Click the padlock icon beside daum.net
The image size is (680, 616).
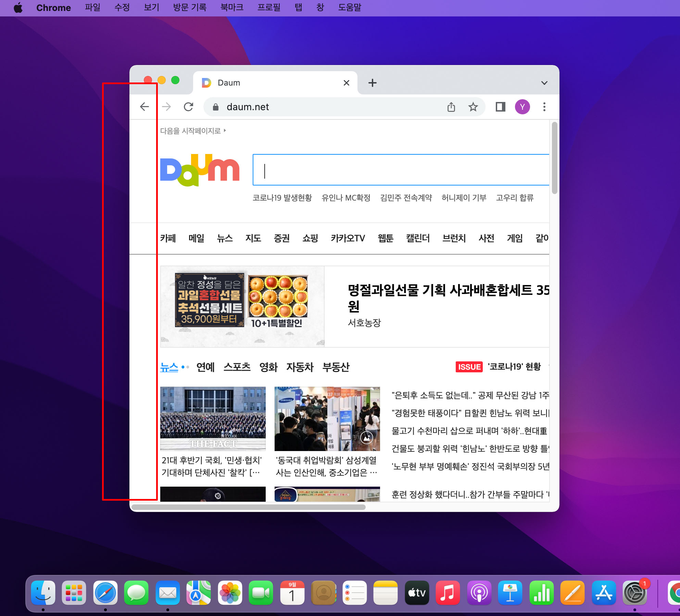[216, 107]
